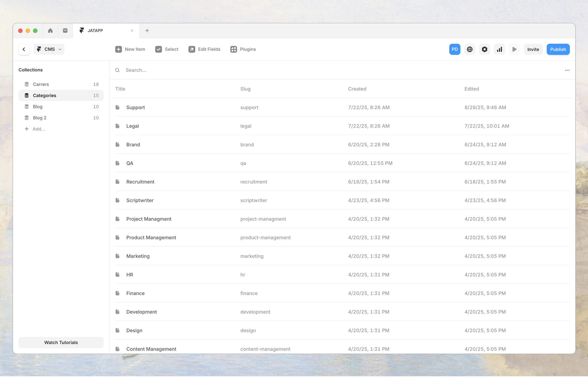This screenshot has width=588, height=377.
Task: Select the Carrers collection
Action: pyautogui.click(x=61, y=84)
